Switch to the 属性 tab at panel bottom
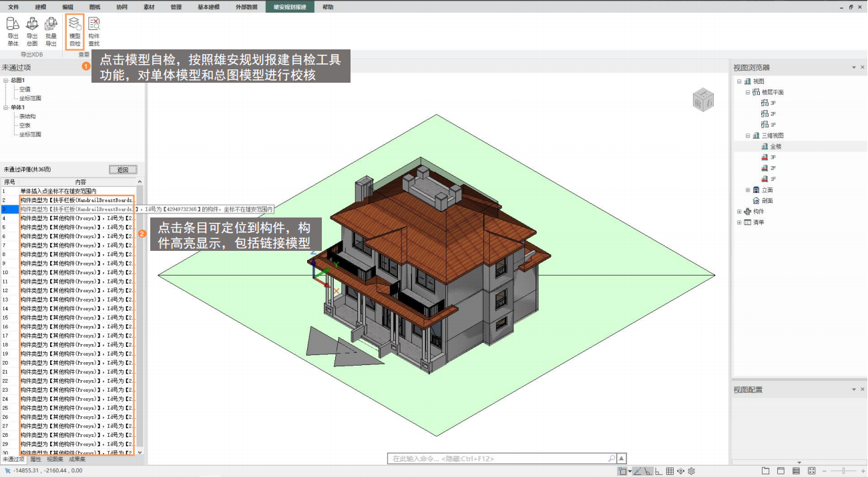The width and height of the screenshot is (868, 477). 36,460
